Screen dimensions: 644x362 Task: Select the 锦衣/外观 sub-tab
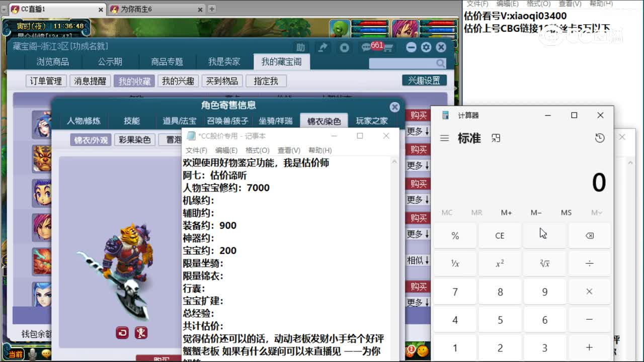point(91,140)
